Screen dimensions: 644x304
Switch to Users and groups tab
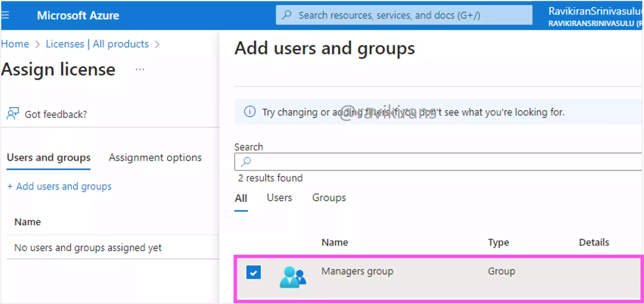49,158
